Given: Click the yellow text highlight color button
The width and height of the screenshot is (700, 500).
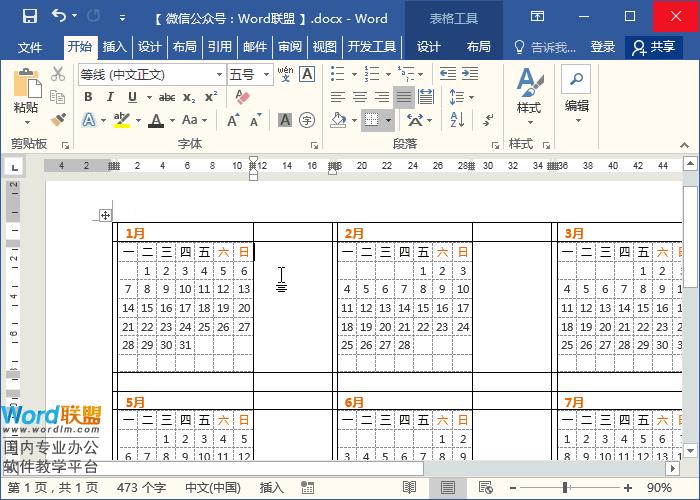Looking at the screenshot, I should click(x=121, y=120).
